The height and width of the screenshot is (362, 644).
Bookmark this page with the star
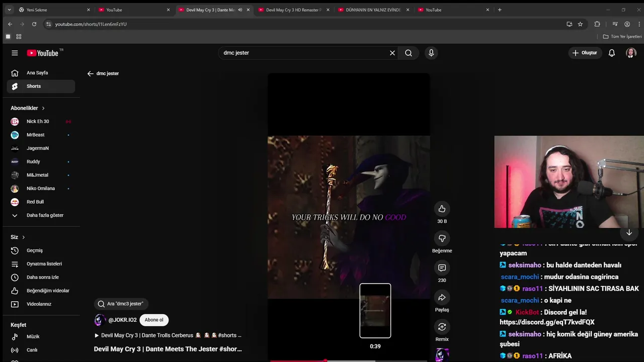[x=580, y=24]
